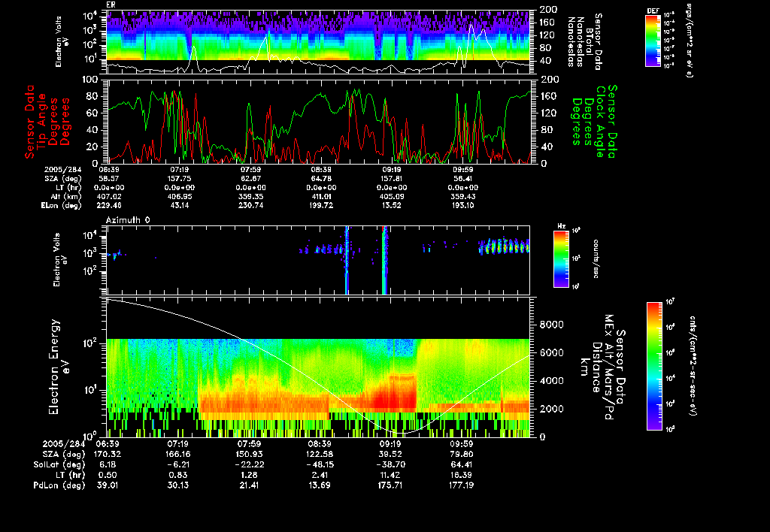The image size is (770, 532).
Task: Click the altitude value 407.02
Action: point(111,196)
